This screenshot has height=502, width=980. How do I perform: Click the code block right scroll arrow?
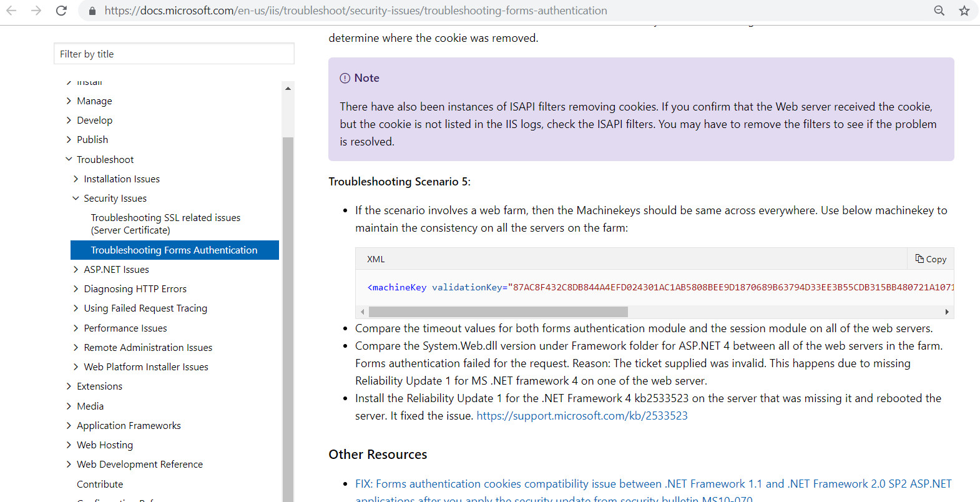pos(947,312)
